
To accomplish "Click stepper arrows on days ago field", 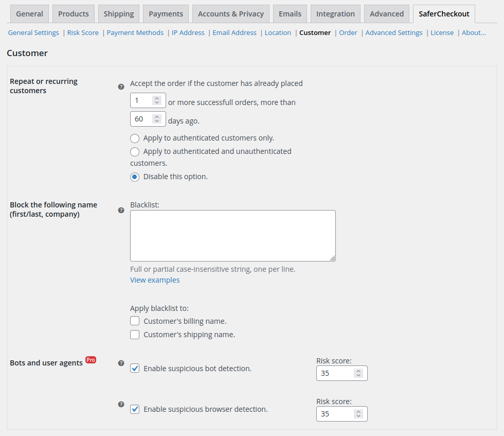I will (x=157, y=119).
